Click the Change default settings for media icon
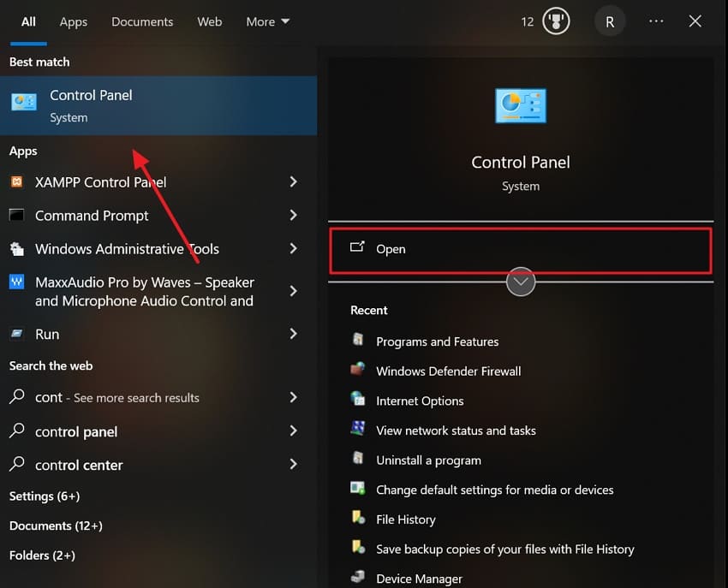Image resolution: width=728 pixels, height=588 pixels. coord(357,488)
